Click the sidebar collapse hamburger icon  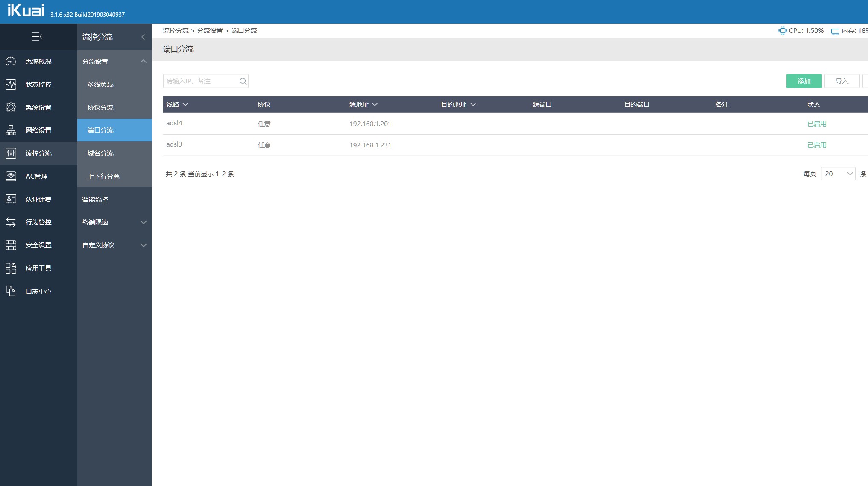(37, 37)
